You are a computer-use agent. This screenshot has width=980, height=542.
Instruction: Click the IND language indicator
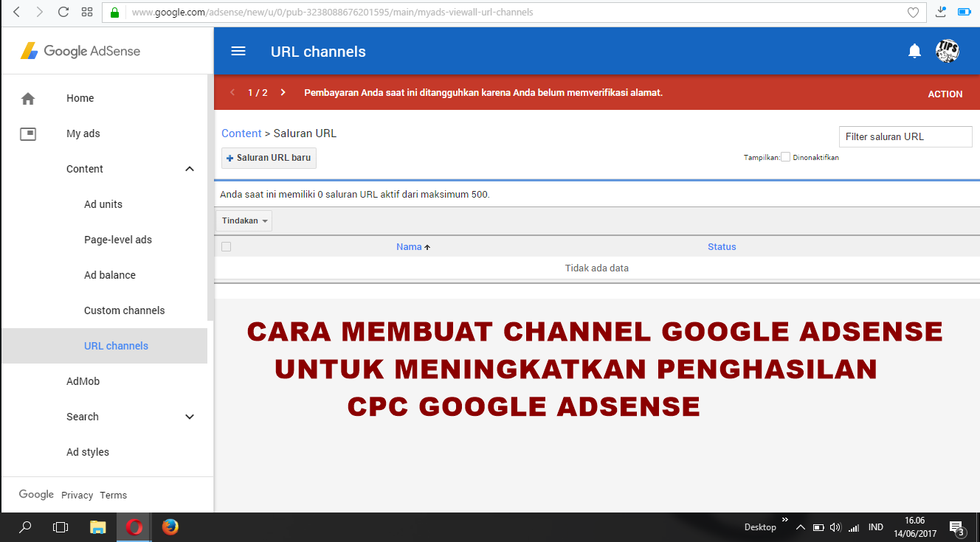tap(876, 527)
